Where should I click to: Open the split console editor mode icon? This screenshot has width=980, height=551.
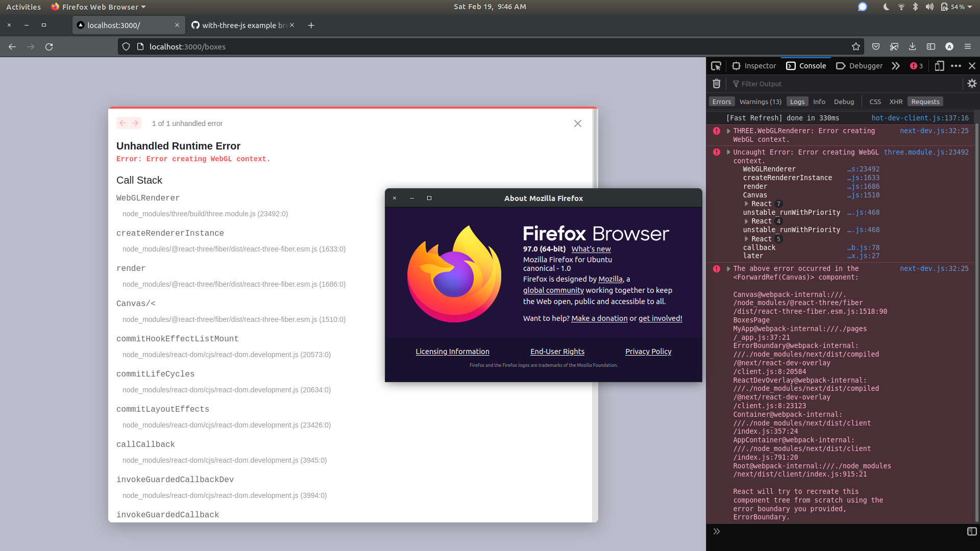(972, 532)
